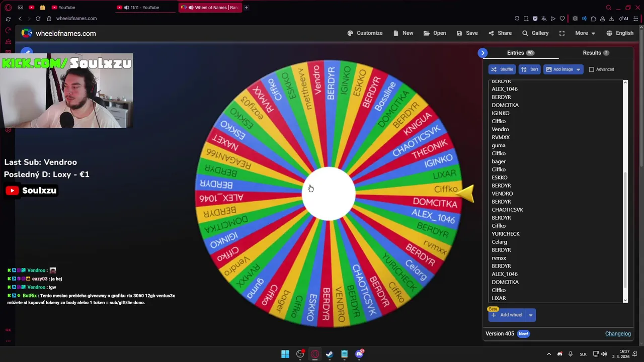Open the browser downloads icon
The height and width of the screenshot is (362, 644).
pyautogui.click(x=611, y=19)
